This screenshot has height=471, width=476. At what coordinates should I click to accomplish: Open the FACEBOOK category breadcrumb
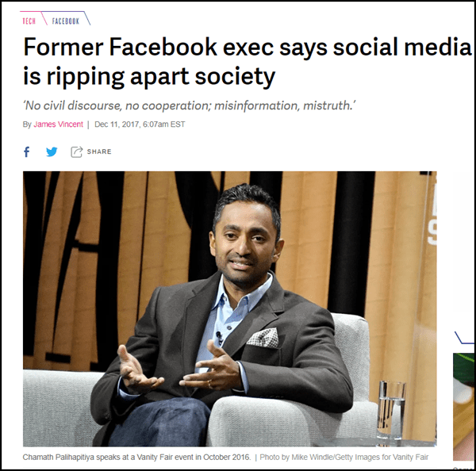click(65, 21)
